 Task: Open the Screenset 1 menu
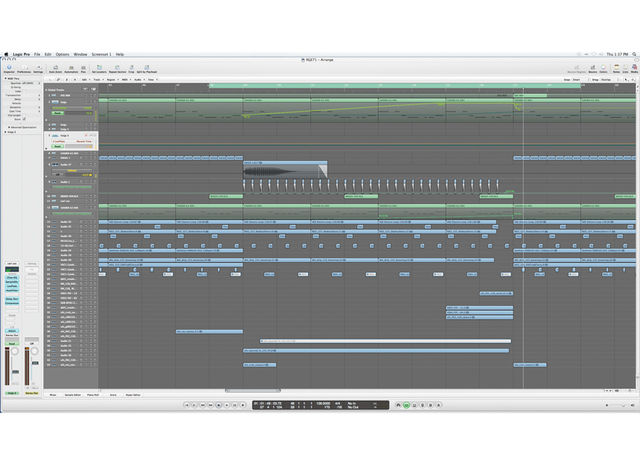101,54
